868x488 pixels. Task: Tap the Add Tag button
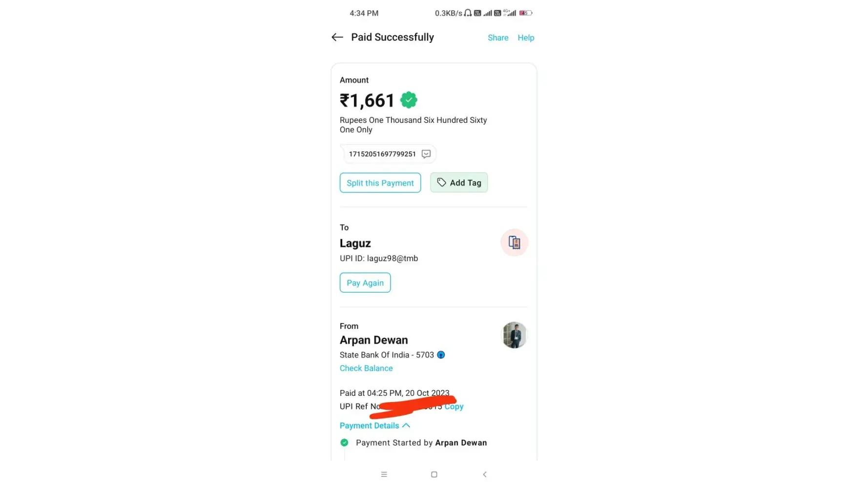tap(459, 183)
